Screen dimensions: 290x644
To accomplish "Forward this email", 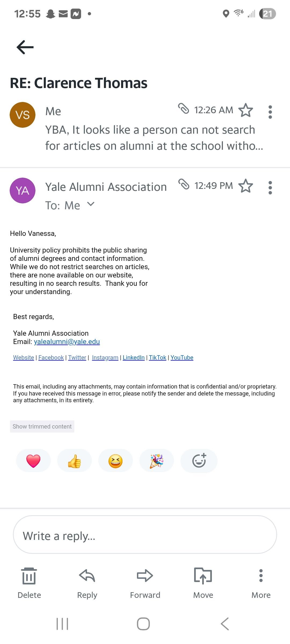I will pos(145,583).
